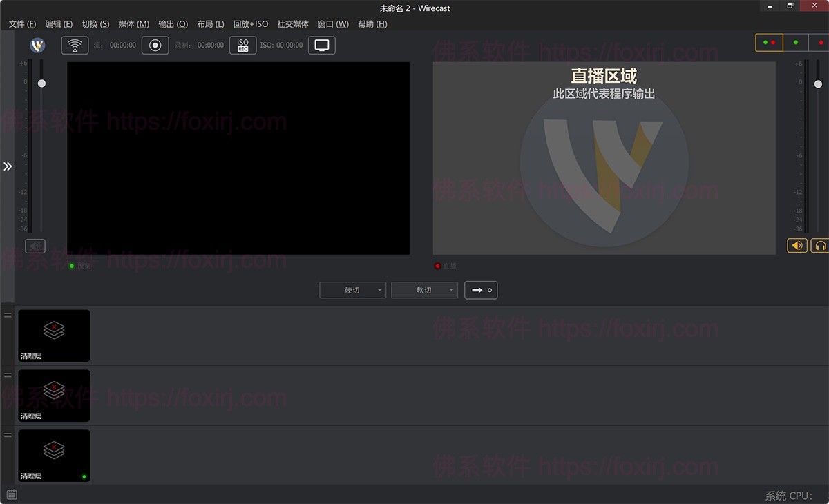Click the ISO REC icon
This screenshot has width=829, height=504.
tap(242, 45)
